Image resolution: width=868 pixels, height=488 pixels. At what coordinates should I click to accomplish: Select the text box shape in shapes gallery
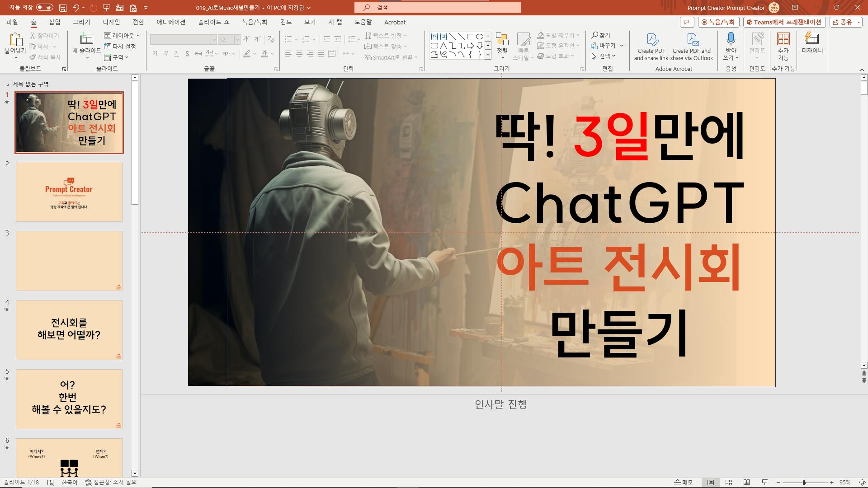(x=434, y=37)
